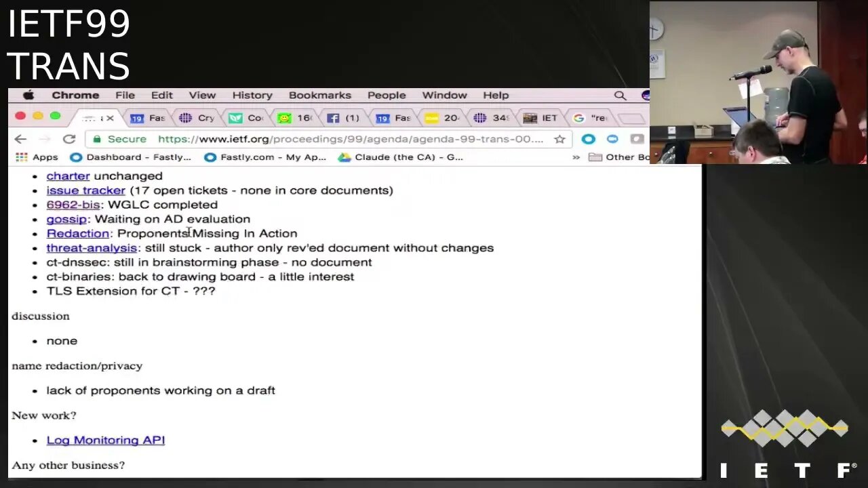Image resolution: width=868 pixels, height=488 pixels.
Task: Open the Claude (the CA) bookmark
Action: point(401,157)
